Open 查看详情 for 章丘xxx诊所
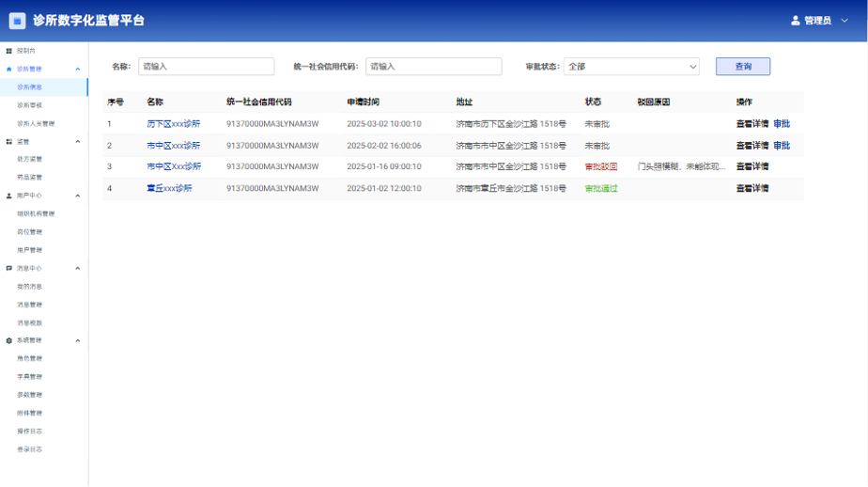 tap(752, 188)
